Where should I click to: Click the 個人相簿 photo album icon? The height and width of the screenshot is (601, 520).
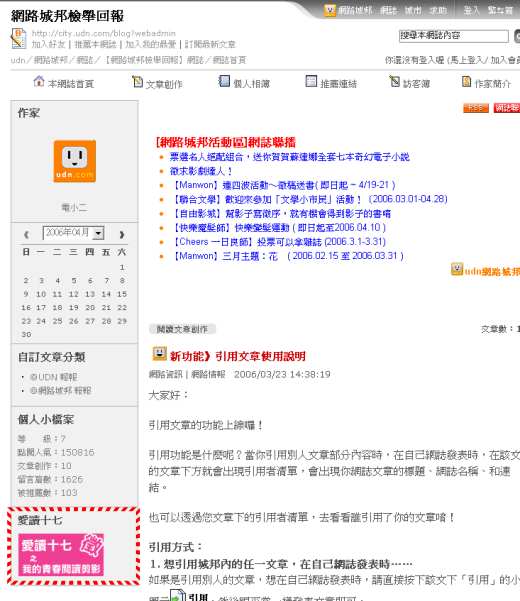(x=224, y=81)
